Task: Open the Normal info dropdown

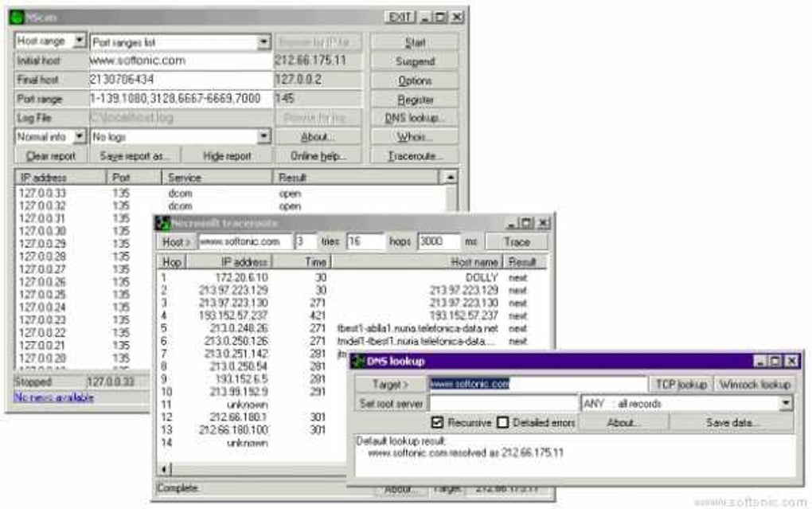Action: tap(80, 136)
